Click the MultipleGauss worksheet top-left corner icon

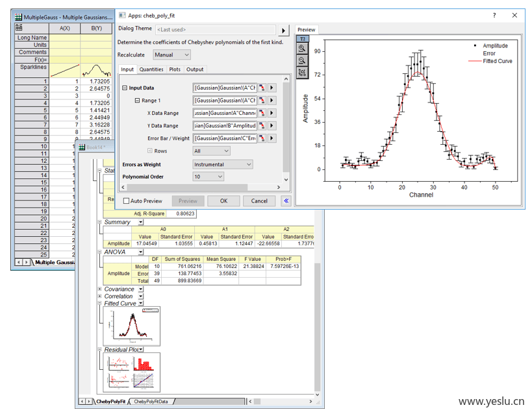tap(19, 28)
